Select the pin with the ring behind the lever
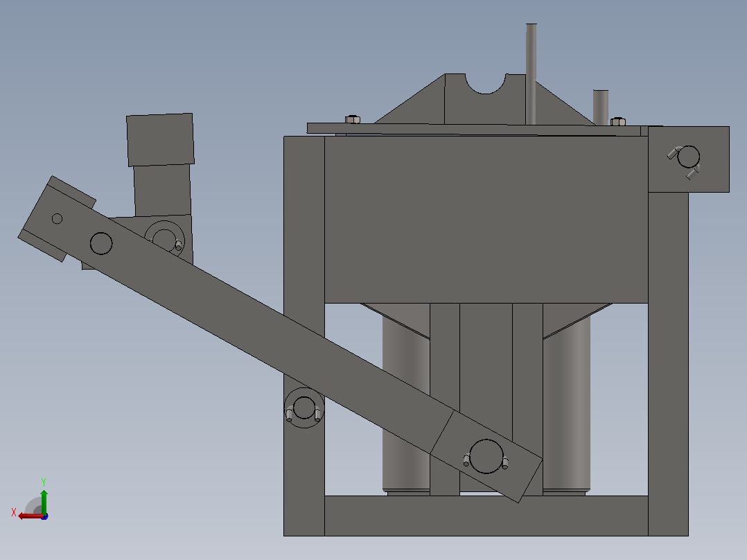The image size is (747, 560). click(x=164, y=240)
